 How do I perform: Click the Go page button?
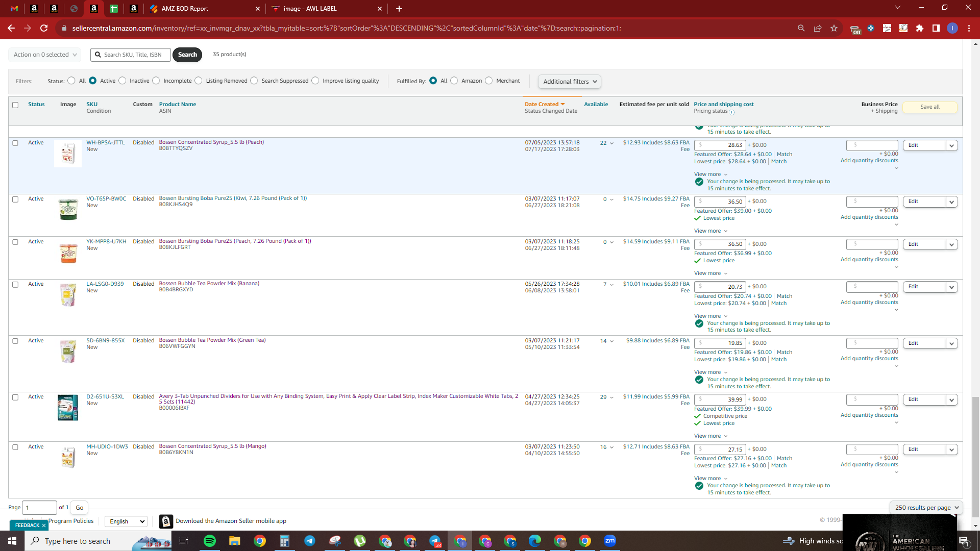[x=79, y=508]
